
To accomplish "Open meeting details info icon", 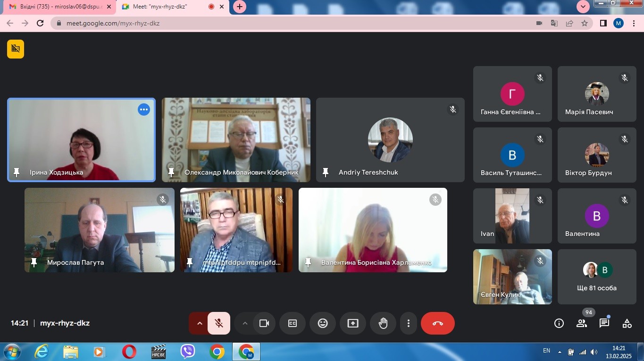I will click(x=559, y=323).
